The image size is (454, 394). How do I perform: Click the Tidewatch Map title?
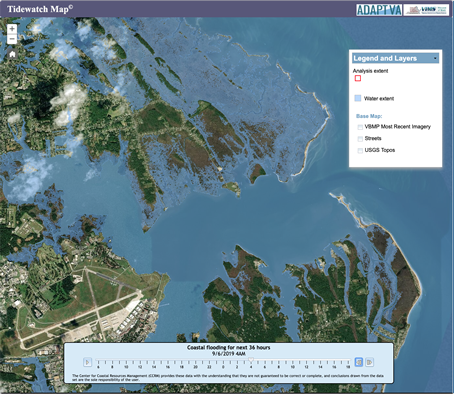40,9
